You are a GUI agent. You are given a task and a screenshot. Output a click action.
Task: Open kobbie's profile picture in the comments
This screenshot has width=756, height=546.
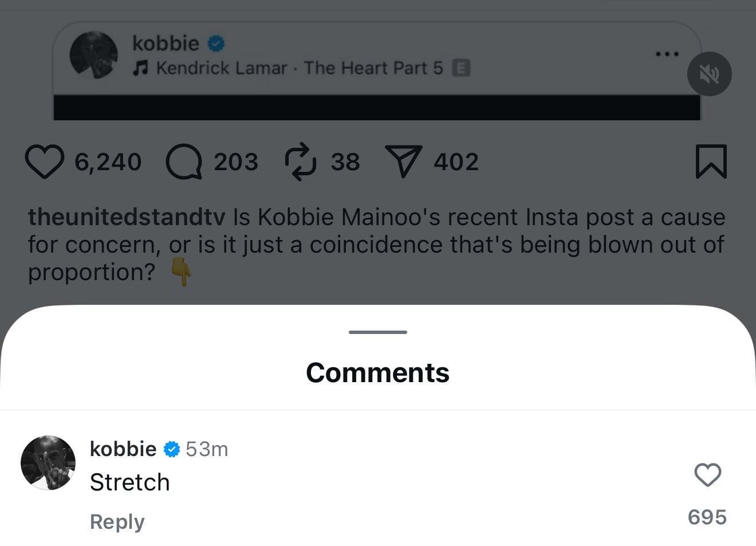click(48, 463)
